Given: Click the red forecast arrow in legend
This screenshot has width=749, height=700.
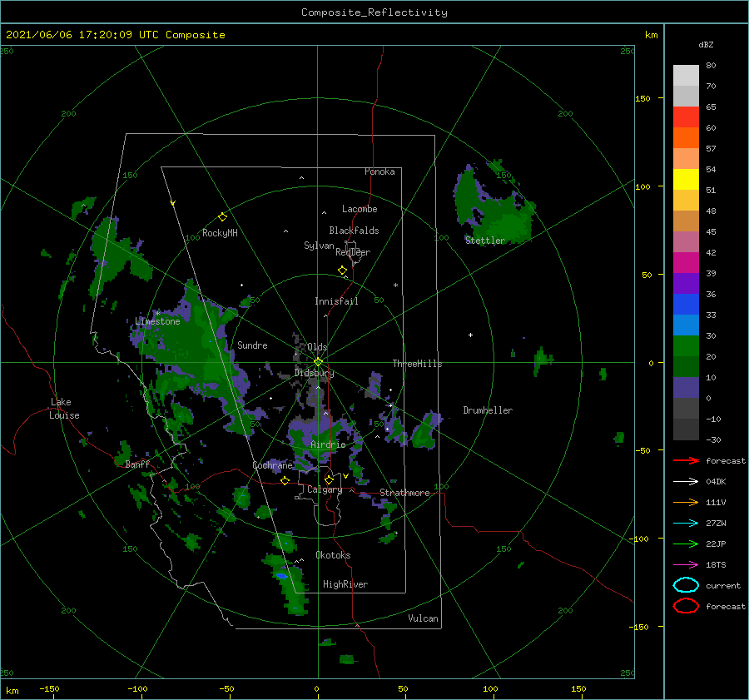Looking at the screenshot, I should pyautogui.click(x=686, y=460).
